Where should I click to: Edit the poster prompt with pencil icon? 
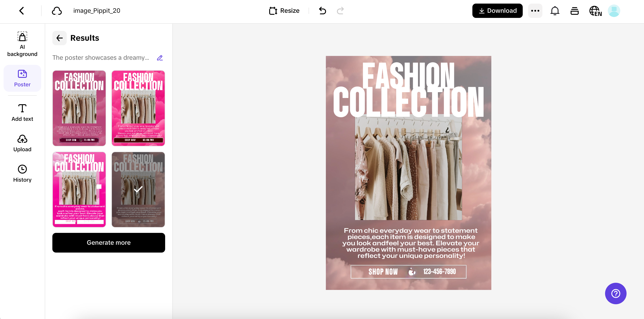[x=160, y=58]
